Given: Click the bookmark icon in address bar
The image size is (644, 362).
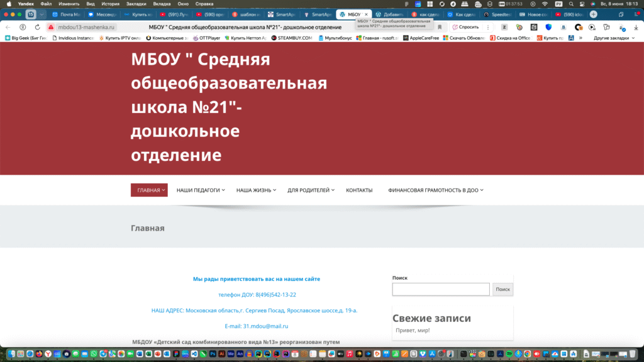Looking at the screenshot, I should pos(440,27).
